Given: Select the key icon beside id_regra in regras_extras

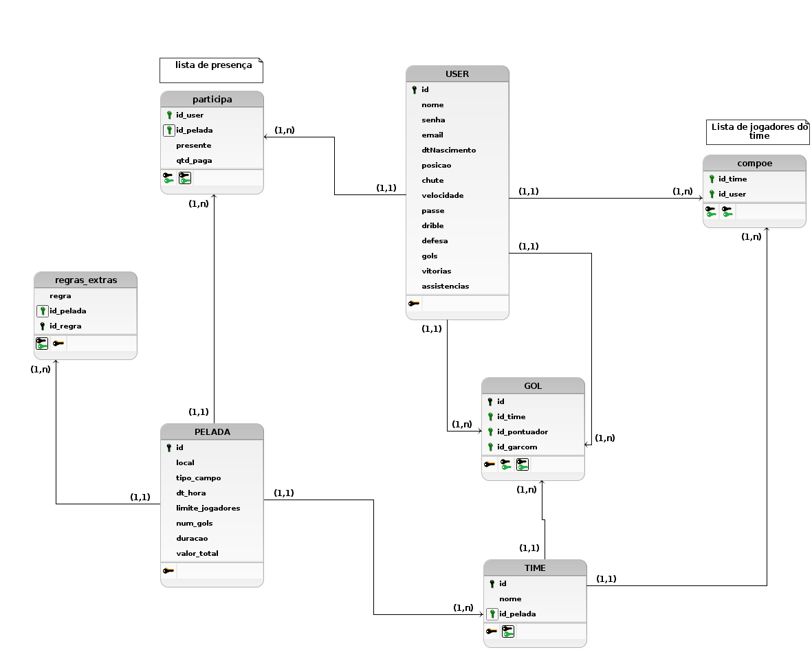Looking at the screenshot, I should click(x=43, y=326).
